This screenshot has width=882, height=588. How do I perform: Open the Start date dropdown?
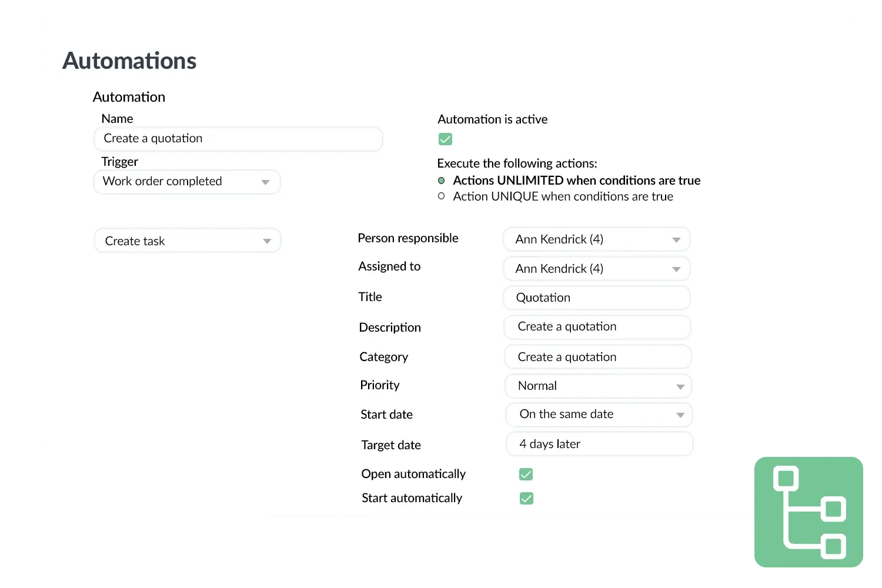[598, 415]
